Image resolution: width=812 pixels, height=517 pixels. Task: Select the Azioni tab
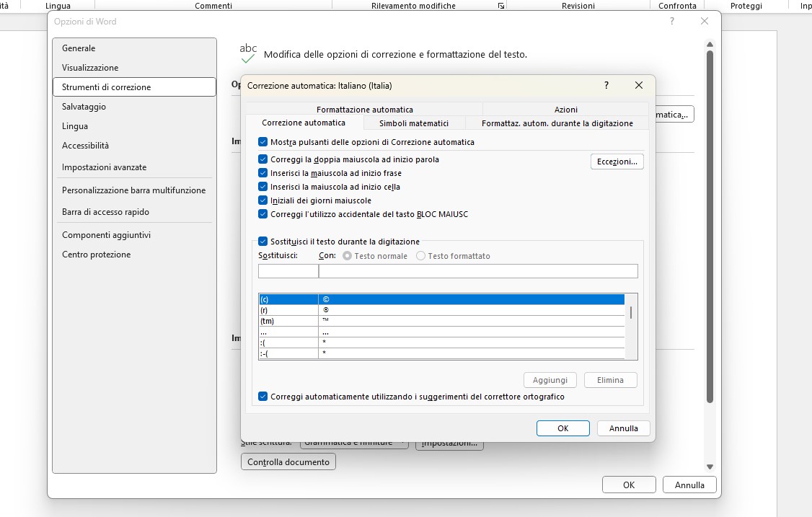(566, 110)
